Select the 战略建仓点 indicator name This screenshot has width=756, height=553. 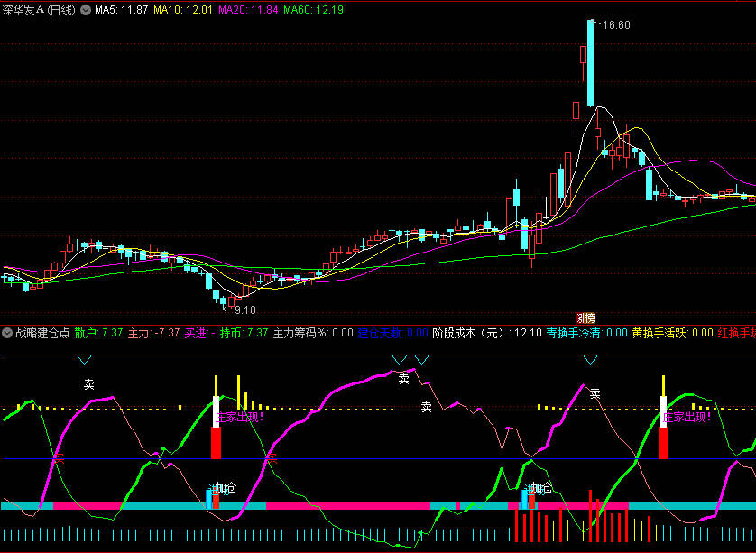pos(42,333)
